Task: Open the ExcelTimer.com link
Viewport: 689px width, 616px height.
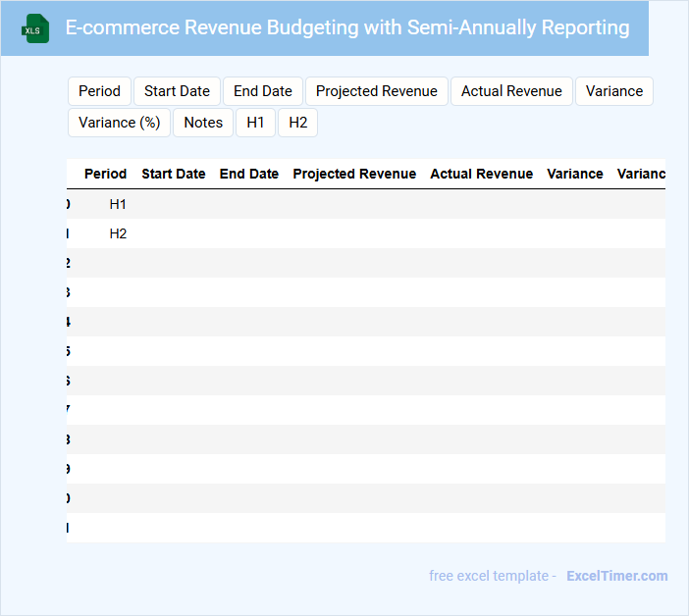Action: [616, 576]
